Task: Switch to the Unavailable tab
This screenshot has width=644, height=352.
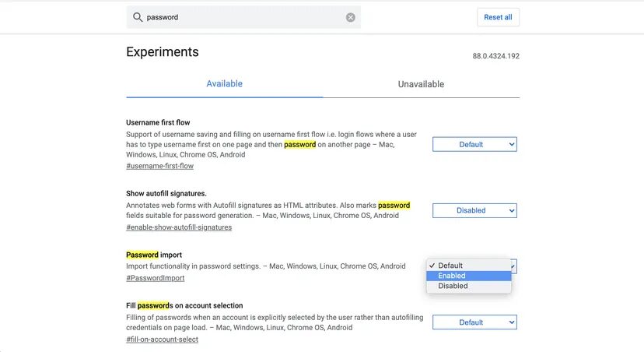Action: coord(421,84)
